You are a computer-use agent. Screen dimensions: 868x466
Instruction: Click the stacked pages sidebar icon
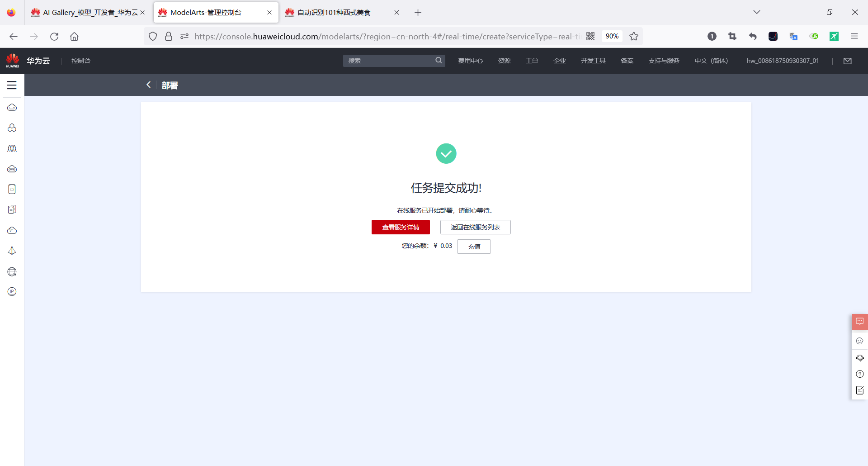click(12, 209)
